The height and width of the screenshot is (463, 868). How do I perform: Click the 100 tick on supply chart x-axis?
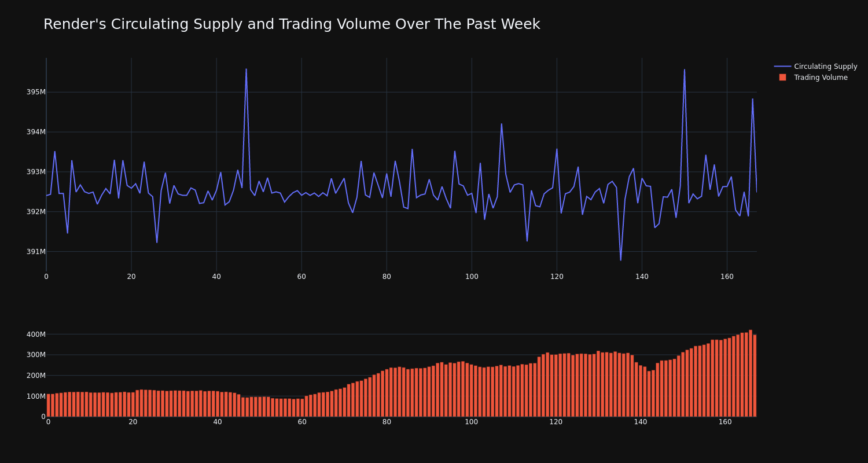tap(472, 277)
